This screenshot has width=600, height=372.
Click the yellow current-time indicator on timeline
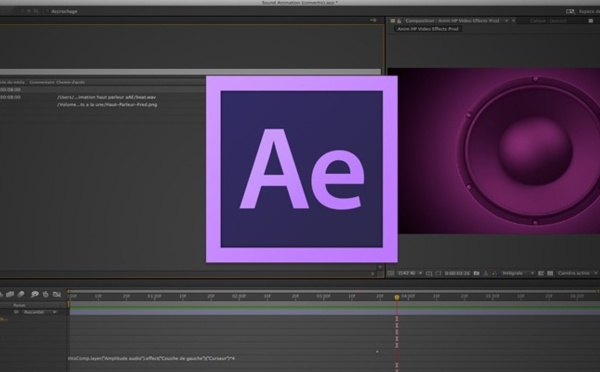[x=397, y=297]
